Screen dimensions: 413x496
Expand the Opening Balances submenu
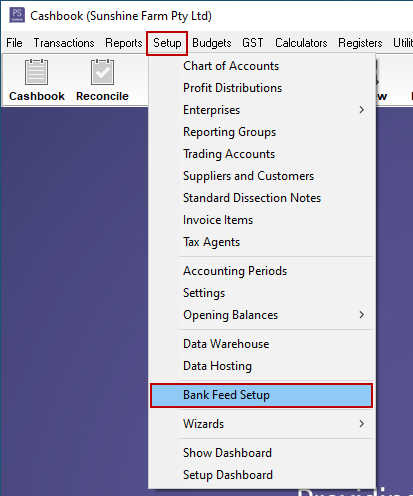pyautogui.click(x=262, y=315)
